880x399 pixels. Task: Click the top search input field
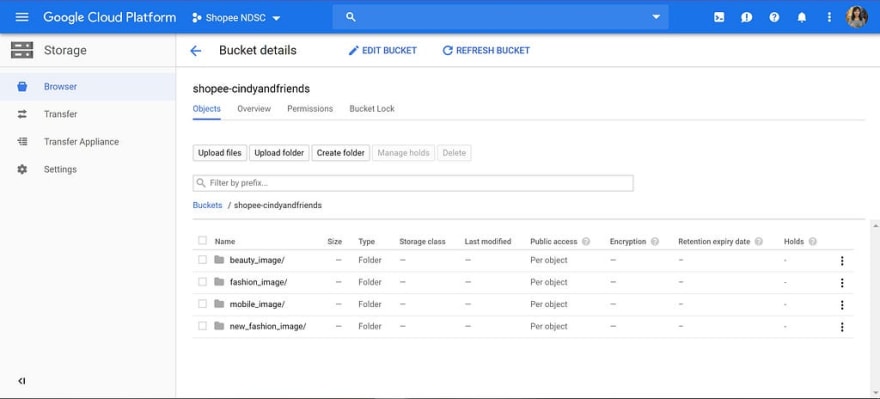[x=501, y=17]
